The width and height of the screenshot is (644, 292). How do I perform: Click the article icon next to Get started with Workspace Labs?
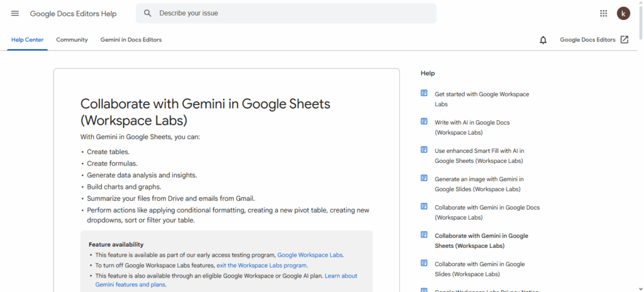click(425, 93)
